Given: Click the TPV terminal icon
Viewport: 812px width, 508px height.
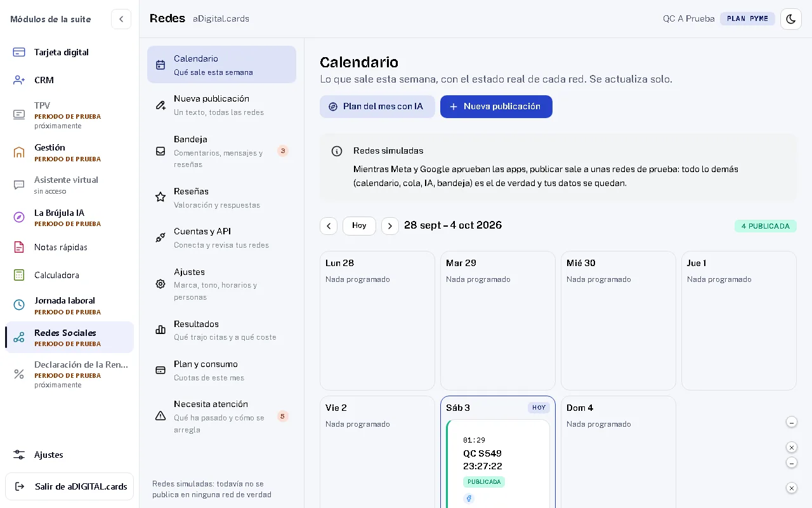Looking at the screenshot, I should click(19, 114).
